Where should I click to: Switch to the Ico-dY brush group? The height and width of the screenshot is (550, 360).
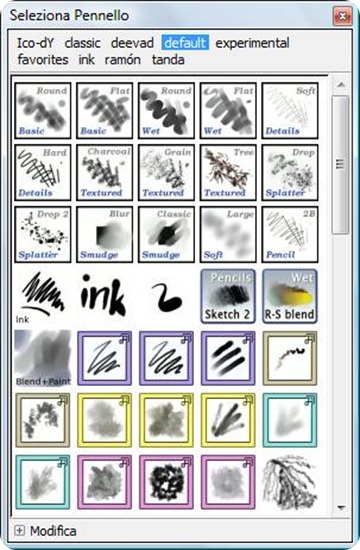[35, 43]
